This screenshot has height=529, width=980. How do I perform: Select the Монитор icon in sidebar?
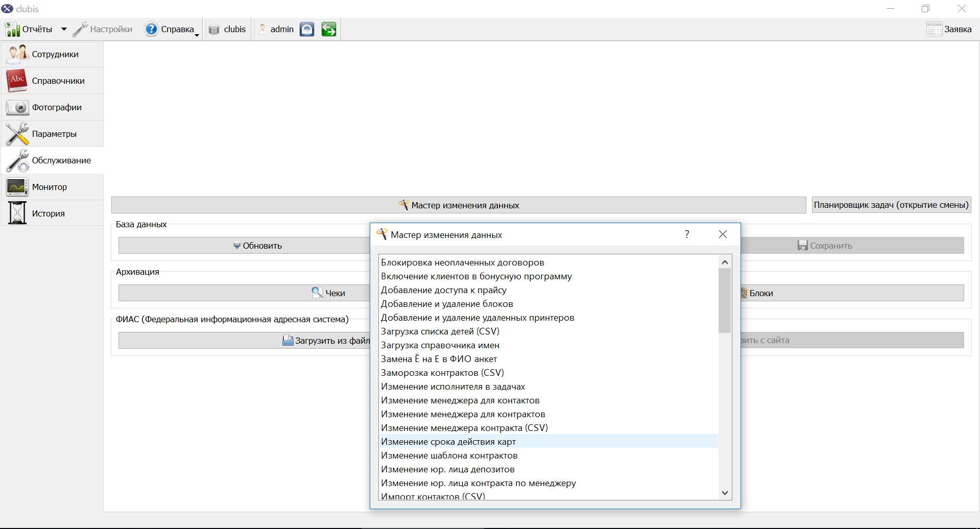tap(17, 187)
